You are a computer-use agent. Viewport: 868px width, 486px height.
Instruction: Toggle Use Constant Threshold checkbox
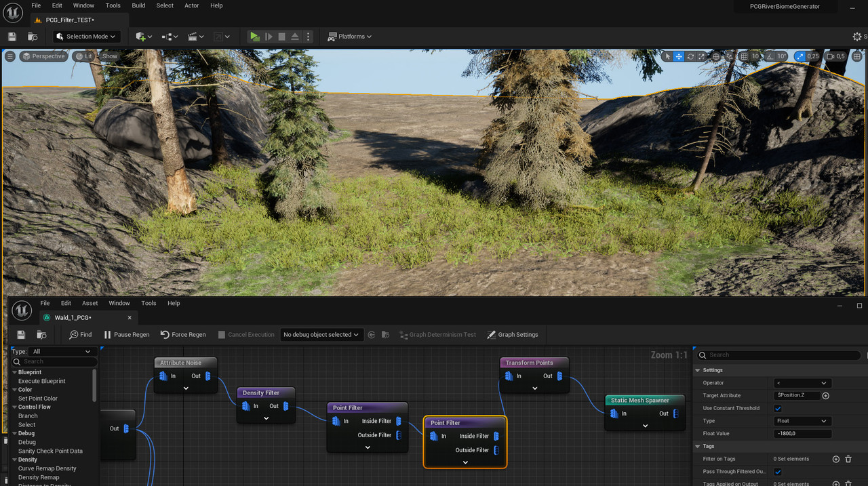tap(778, 408)
